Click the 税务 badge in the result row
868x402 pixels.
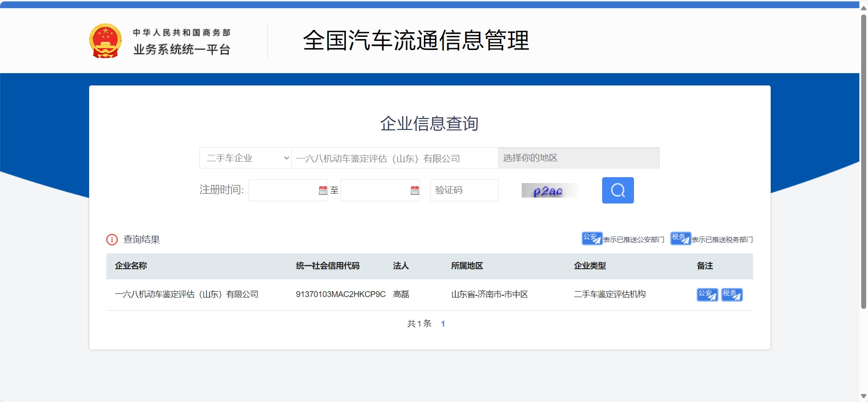coord(732,295)
